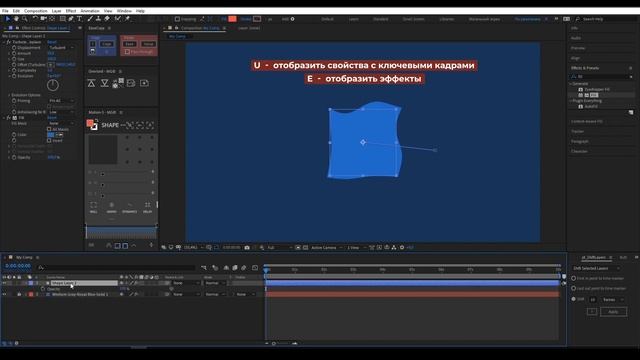The image size is (640, 360).
Task: Adjust the Evolution angle dial
Action: coord(53,85)
